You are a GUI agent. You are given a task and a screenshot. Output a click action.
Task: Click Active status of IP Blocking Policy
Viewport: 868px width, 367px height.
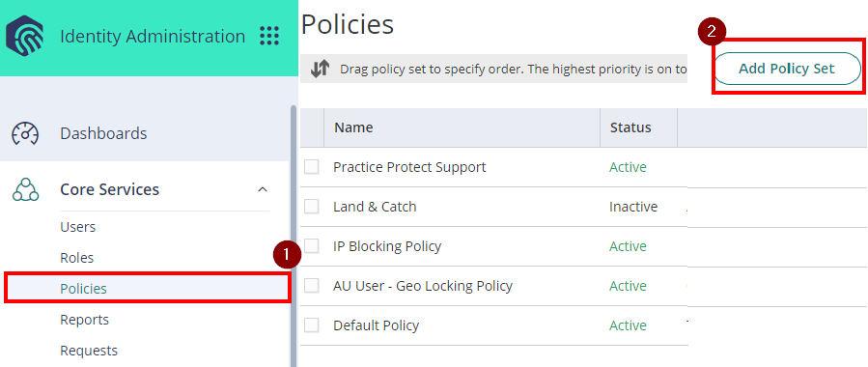click(x=628, y=245)
